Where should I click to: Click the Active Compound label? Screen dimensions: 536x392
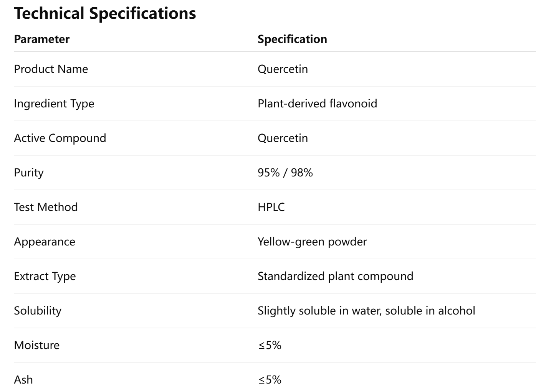tap(60, 138)
